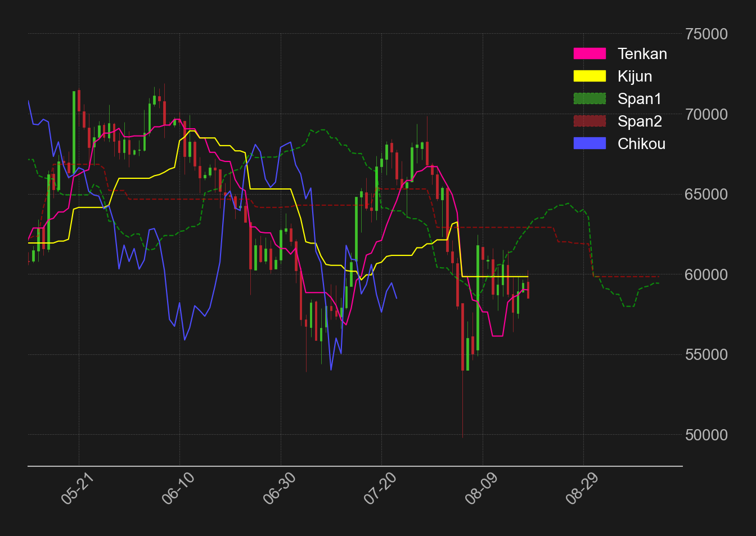Click the yellow Kijun legend swatch

tap(589, 76)
